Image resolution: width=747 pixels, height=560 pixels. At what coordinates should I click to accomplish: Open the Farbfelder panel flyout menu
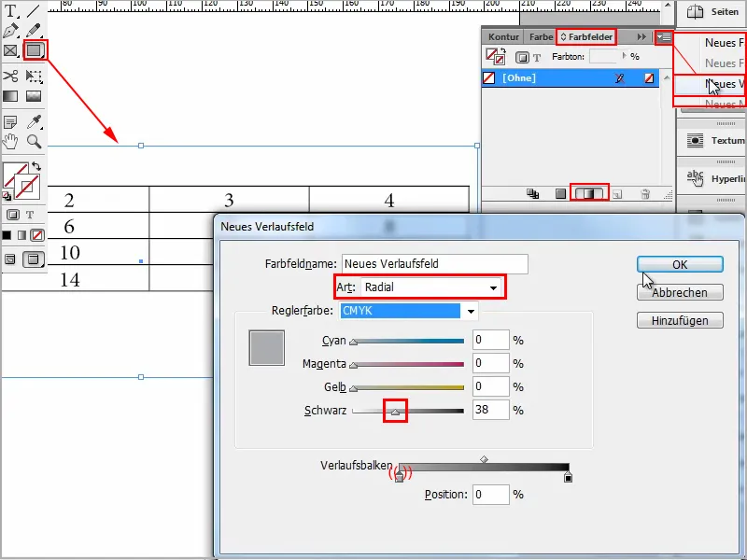point(664,36)
